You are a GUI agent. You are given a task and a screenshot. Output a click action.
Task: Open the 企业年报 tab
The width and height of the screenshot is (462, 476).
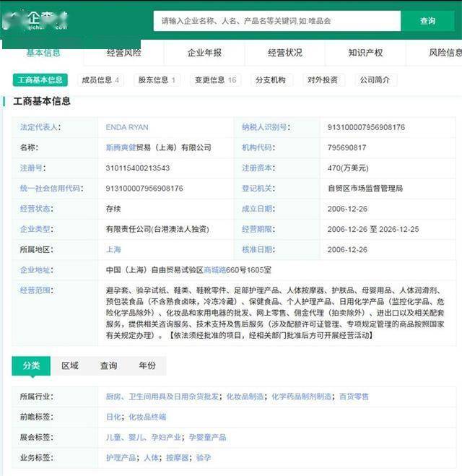[x=204, y=53]
